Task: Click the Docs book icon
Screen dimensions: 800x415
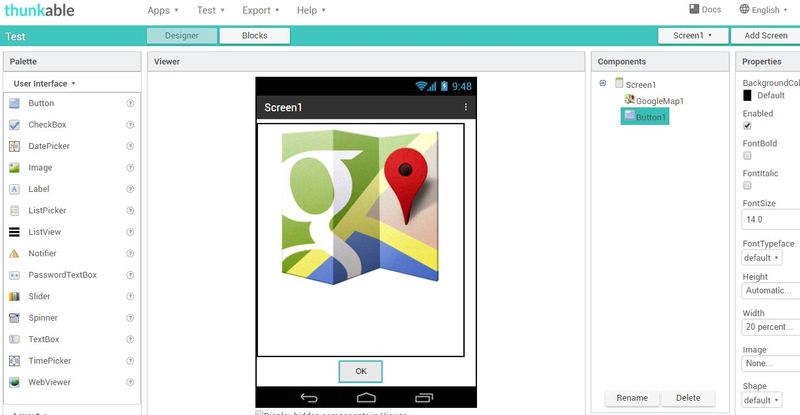Action: 694,9
